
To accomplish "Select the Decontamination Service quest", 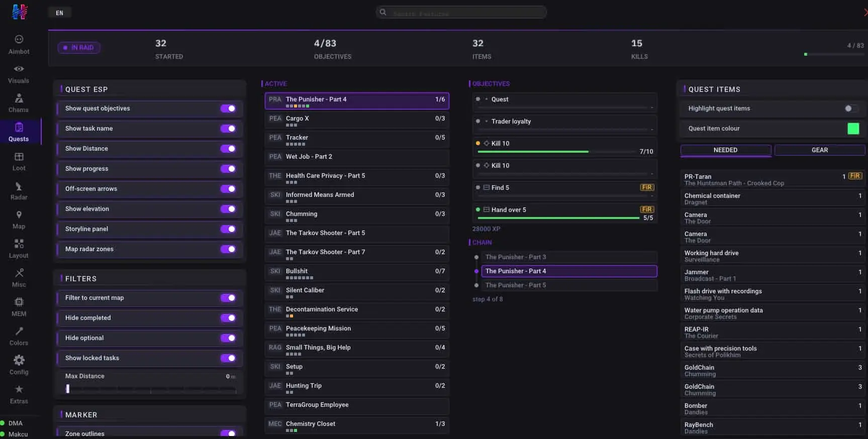I will click(x=357, y=311).
